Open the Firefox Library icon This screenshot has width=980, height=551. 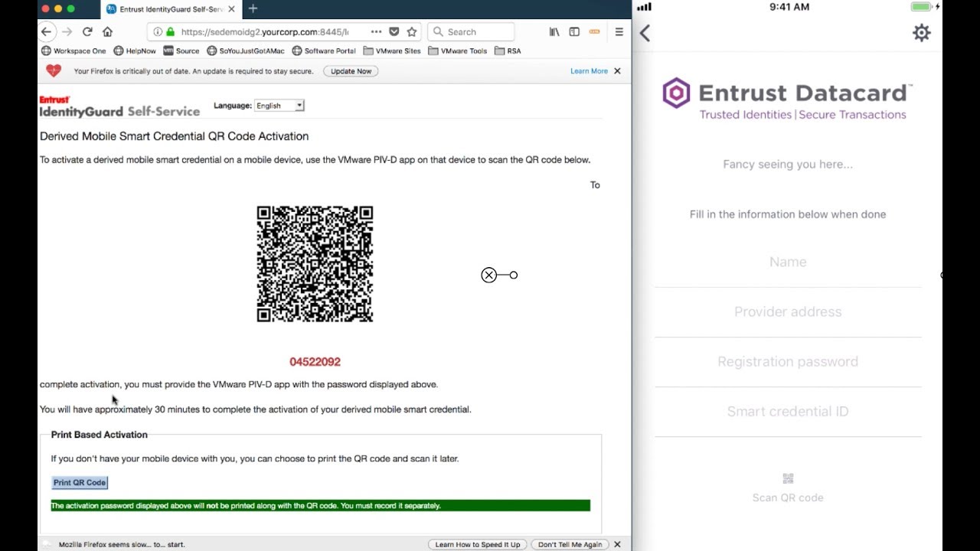554,32
